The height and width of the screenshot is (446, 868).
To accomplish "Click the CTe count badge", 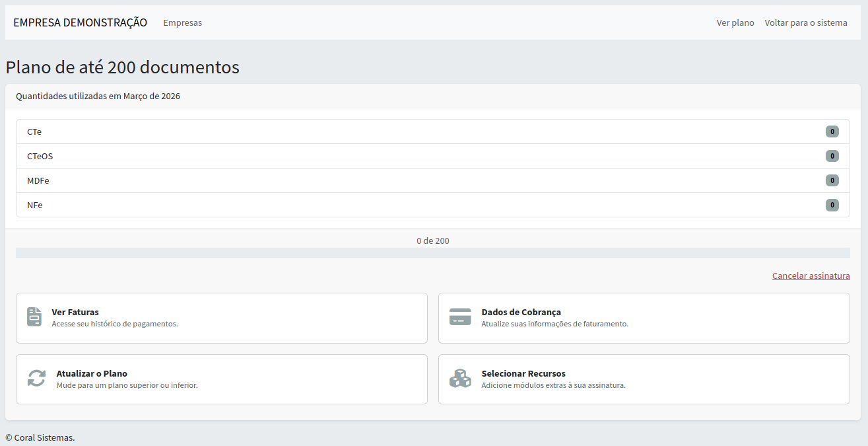I will click(x=832, y=131).
